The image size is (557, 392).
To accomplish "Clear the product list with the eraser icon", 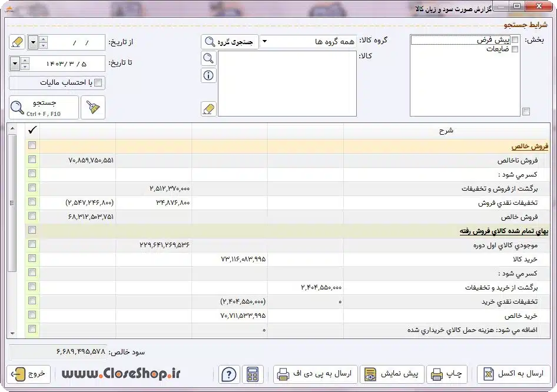I will [x=208, y=109].
